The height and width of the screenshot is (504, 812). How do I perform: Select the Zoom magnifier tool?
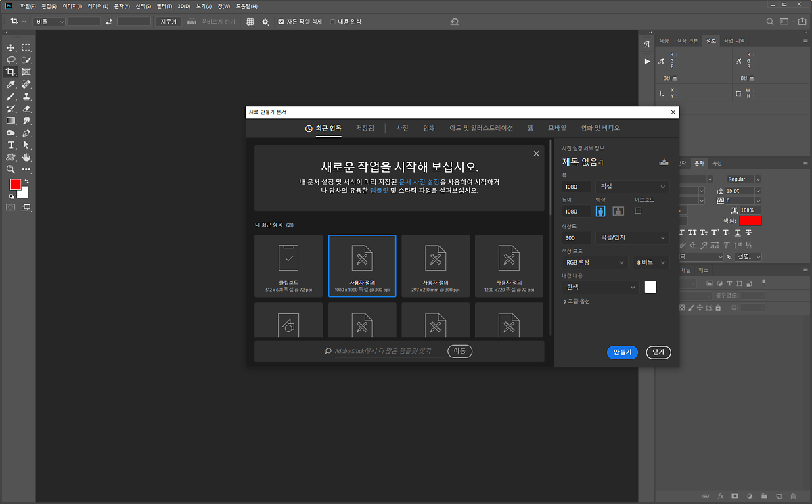pyautogui.click(x=11, y=169)
